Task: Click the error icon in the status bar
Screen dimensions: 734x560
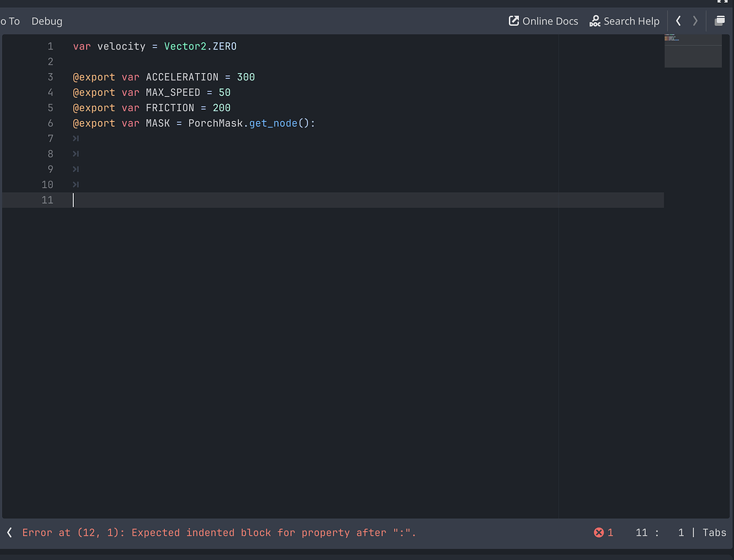Action: click(598, 533)
